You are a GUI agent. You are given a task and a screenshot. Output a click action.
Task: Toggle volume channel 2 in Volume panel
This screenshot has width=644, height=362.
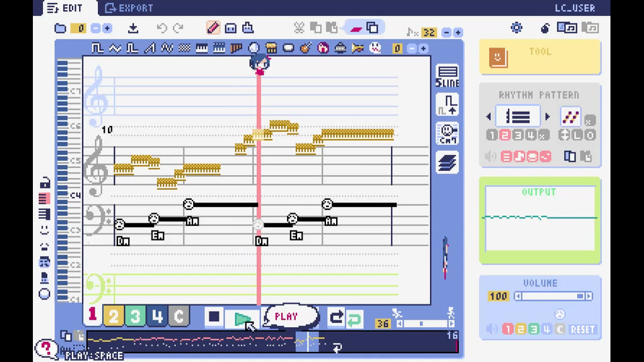(521, 329)
